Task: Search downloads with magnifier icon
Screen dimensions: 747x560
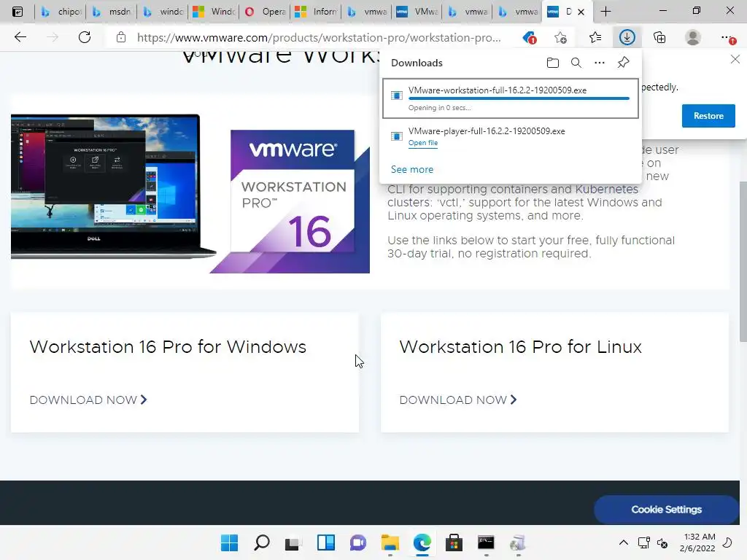Action: click(576, 63)
